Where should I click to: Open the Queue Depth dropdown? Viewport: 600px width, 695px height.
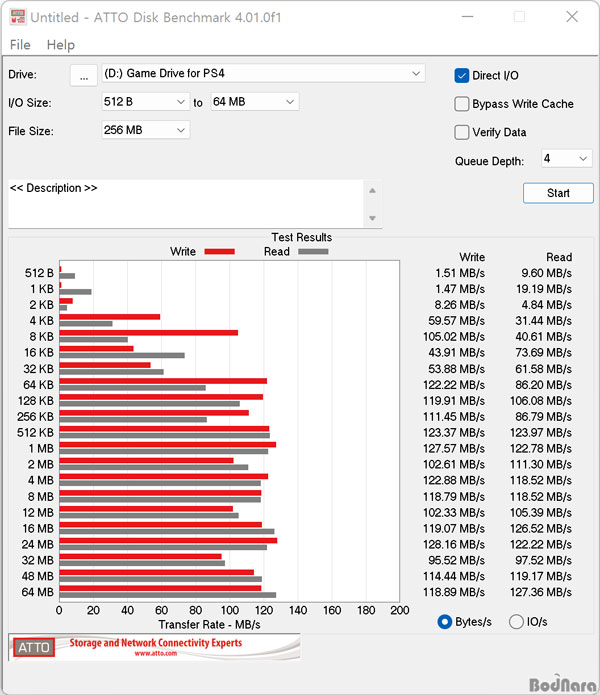click(x=566, y=158)
